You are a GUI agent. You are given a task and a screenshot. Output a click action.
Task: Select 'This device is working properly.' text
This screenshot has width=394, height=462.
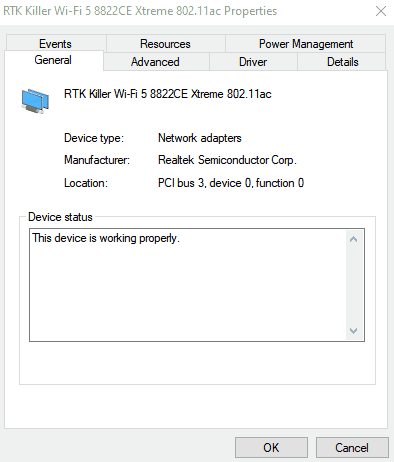[106, 238]
